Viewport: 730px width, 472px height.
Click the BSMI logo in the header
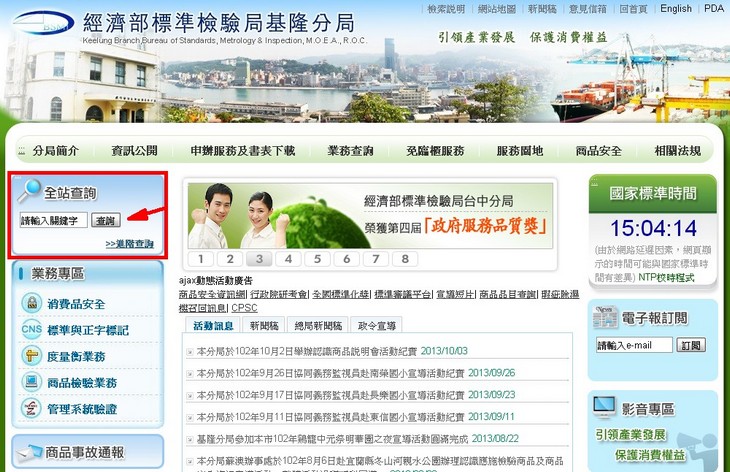point(43,23)
